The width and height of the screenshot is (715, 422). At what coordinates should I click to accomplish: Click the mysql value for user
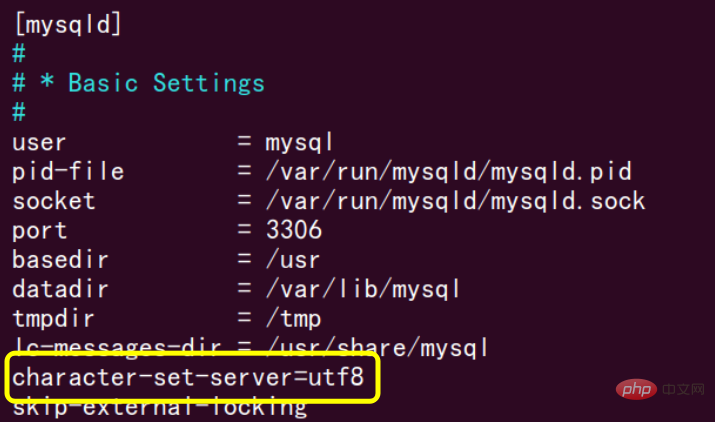[299, 142]
